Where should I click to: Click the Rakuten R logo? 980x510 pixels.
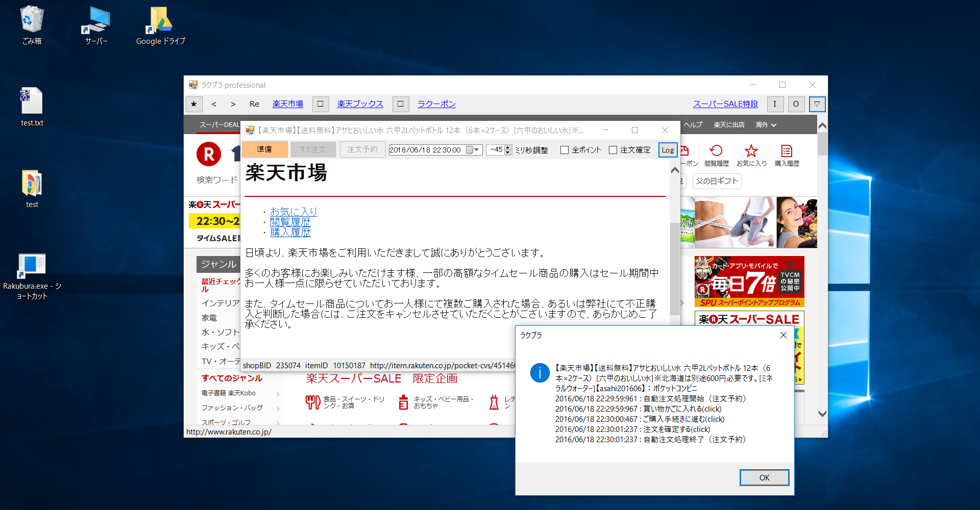(x=209, y=154)
